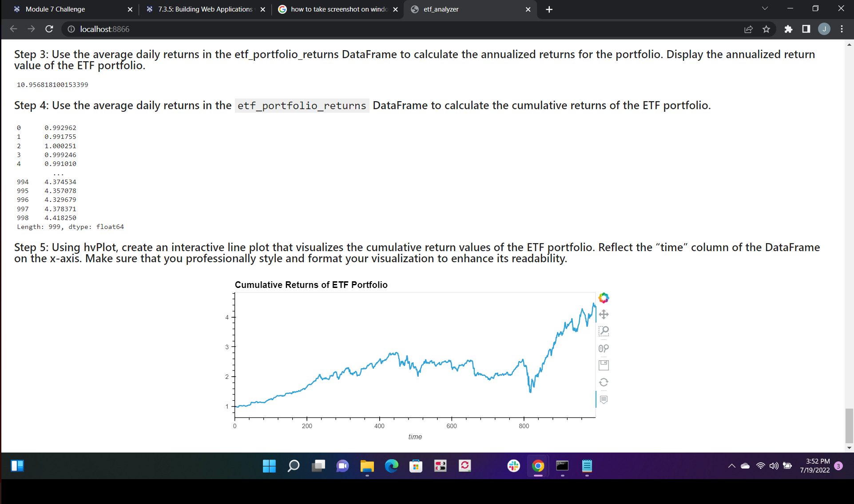The height and width of the screenshot is (504, 854).
Task: Toggle the Wheel Zoom tool
Action: [x=604, y=348]
